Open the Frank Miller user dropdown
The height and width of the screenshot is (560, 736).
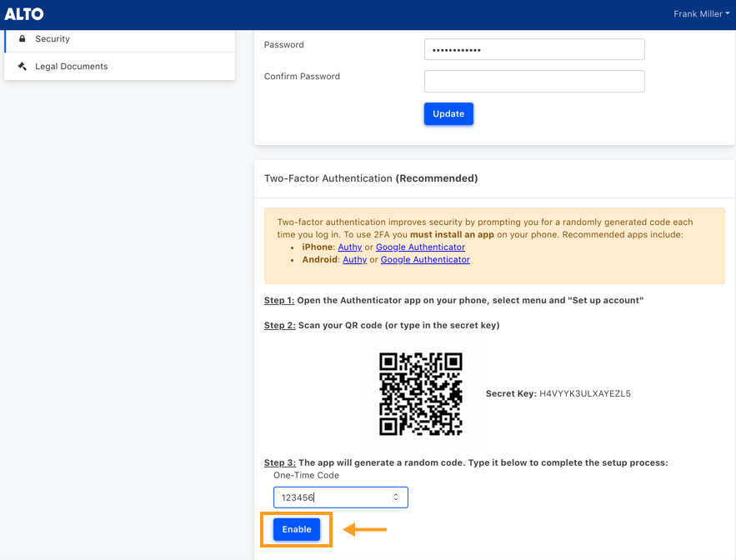(701, 14)
